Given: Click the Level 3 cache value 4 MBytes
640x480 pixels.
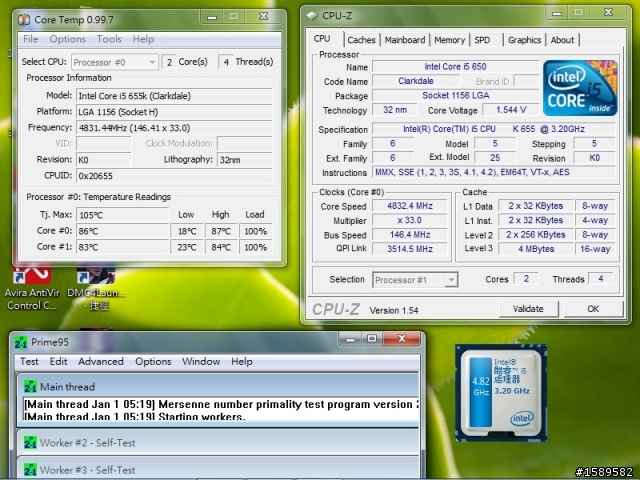Looking at the screenshot, I should 536,249.
